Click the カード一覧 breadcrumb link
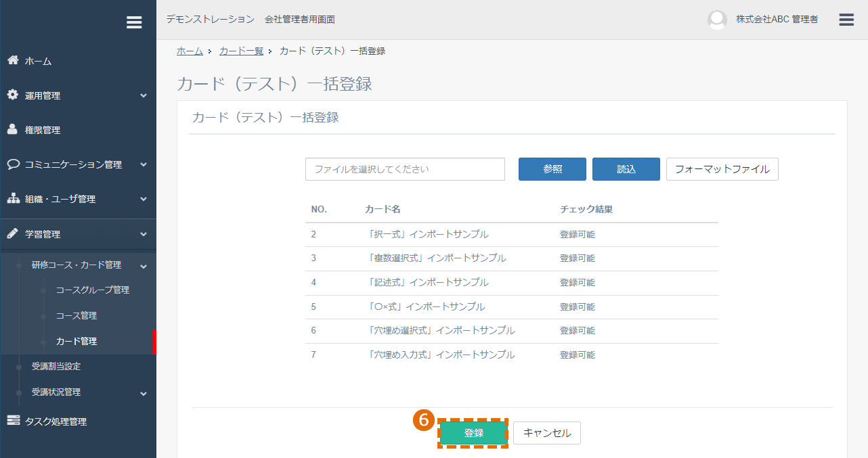The width and height of the screenshot is (868, 458). (x=241, y=51)
